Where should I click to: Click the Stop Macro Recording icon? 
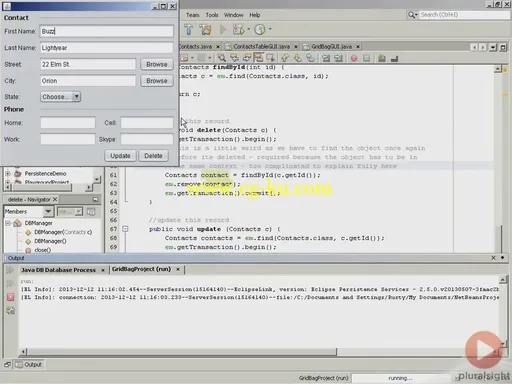366,58
